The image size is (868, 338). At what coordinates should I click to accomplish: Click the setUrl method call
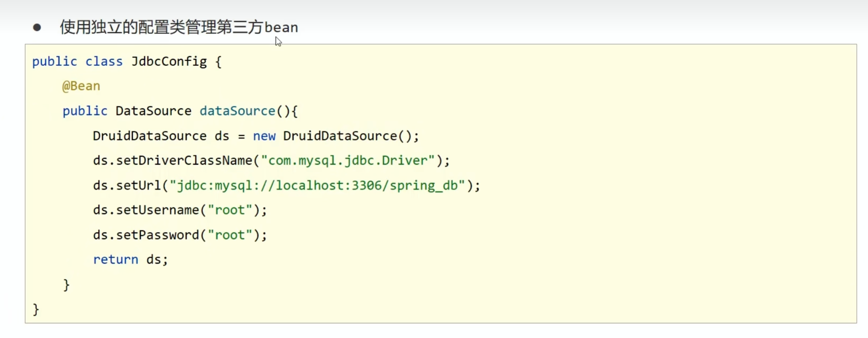click(138, 186)
